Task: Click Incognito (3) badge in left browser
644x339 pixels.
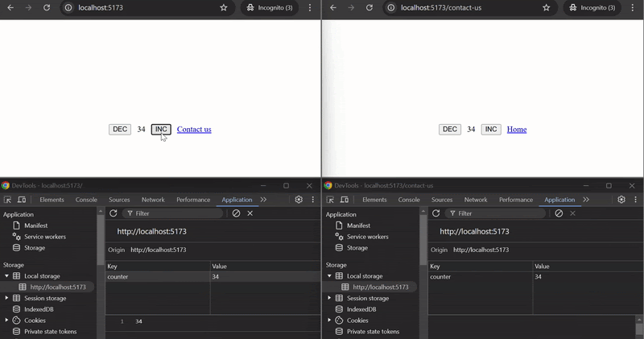Action: (x=270, y=7)
